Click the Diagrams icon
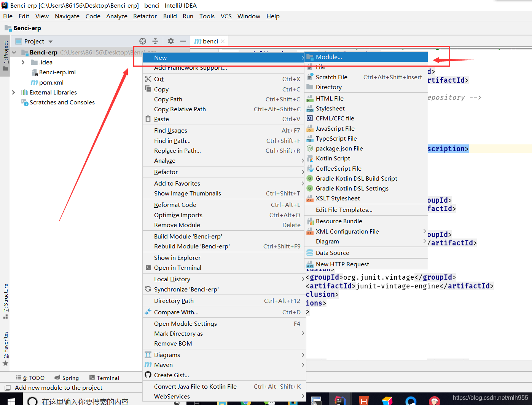 (148, 355)
